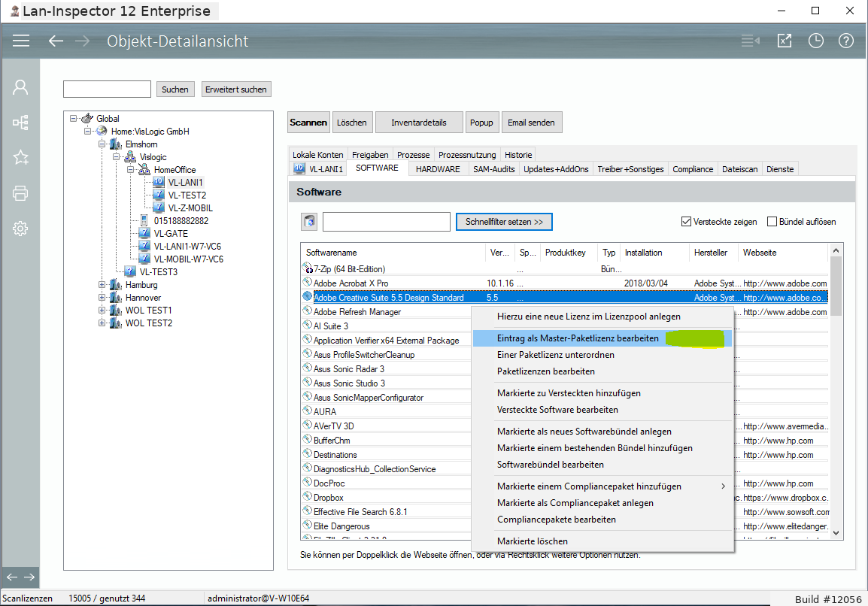Screen dimensions: 868x606
Task: Click the Excel export icon in header
Action: [785, 41]
